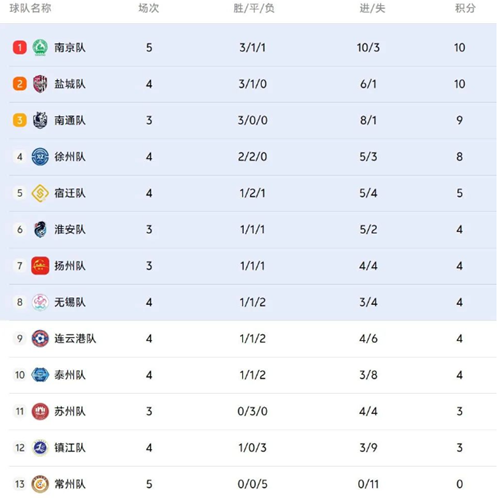Sort by 积分 column header
This screenshot has height=504, width=500.
[x=465, y=8]
